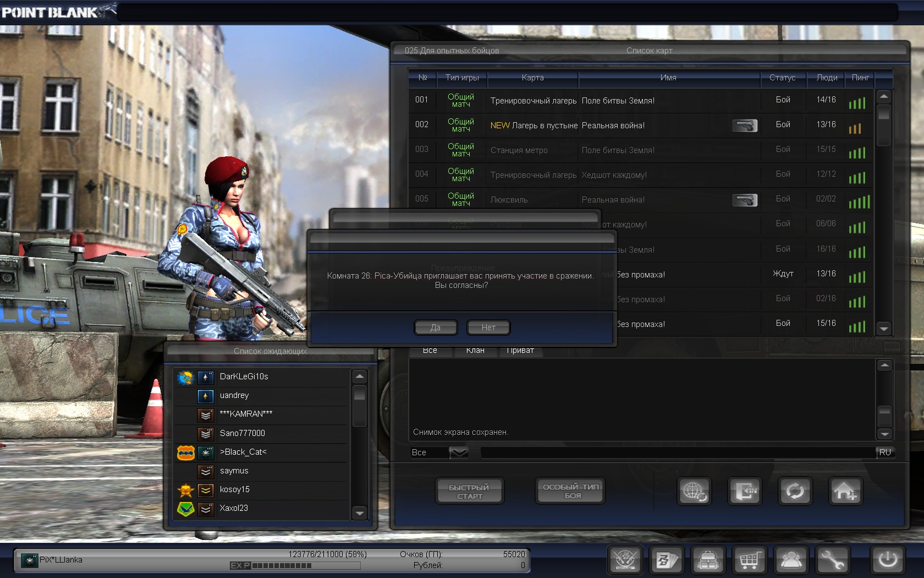This screenshot has height=578, width=924.
Task: Sort rooms by Люди column header
Action: point(827,78)
